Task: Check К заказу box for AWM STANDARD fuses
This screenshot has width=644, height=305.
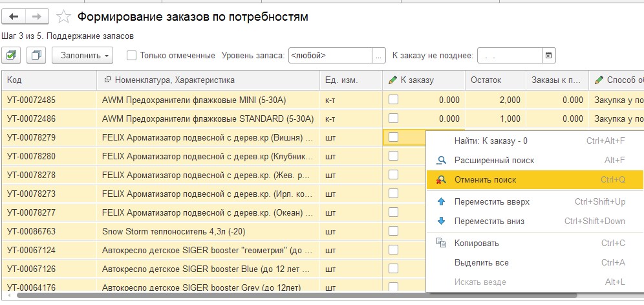Action: (393, 119)
